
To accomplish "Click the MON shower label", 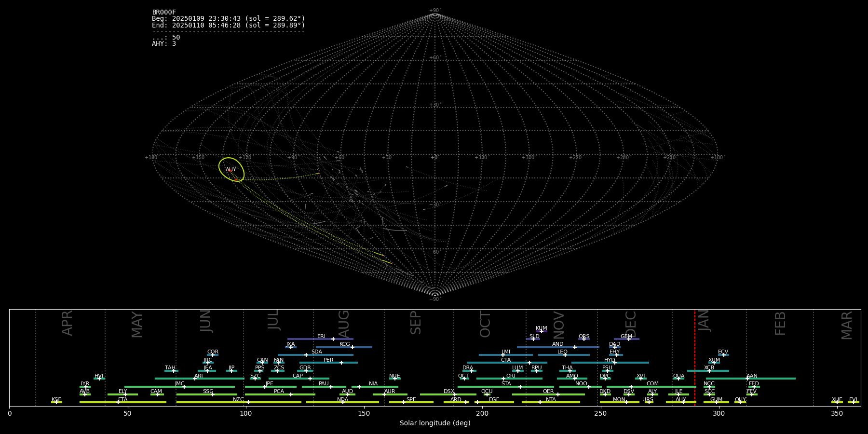I will coord(619,400).
